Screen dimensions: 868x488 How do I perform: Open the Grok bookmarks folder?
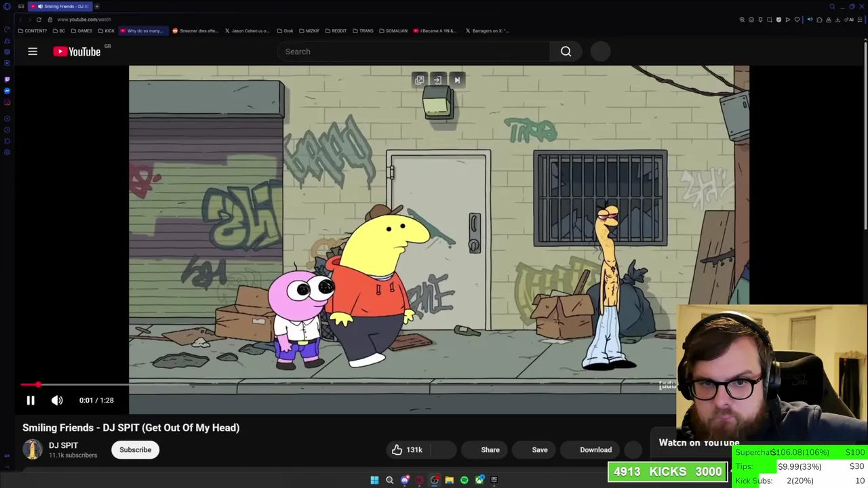coord(285,30)
